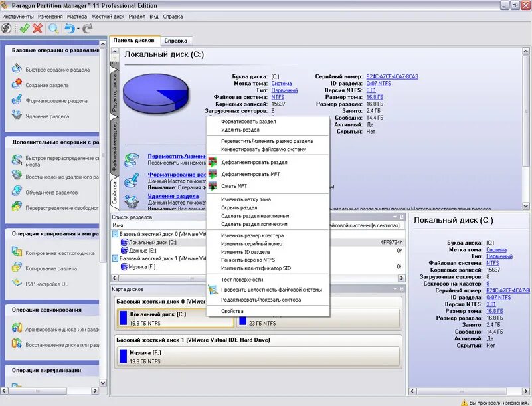Click Архивирование диска sidebar icon

tap(17, 328)
